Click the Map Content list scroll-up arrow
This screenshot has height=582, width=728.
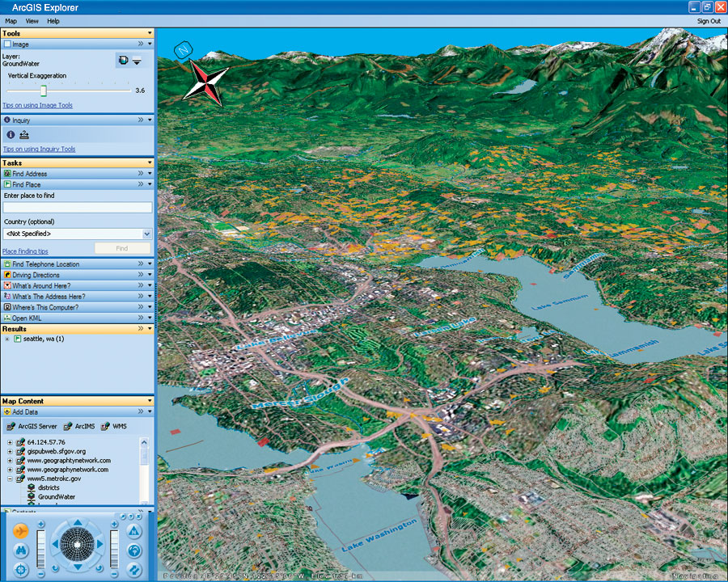(x=145, y=442)
